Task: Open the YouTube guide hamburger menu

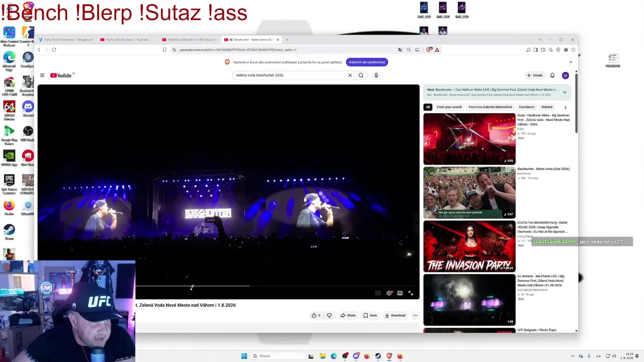Action: point(42,75)
